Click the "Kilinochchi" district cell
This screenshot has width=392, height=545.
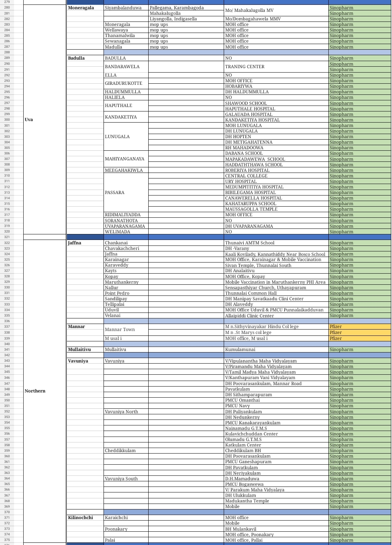click(85, 518)
